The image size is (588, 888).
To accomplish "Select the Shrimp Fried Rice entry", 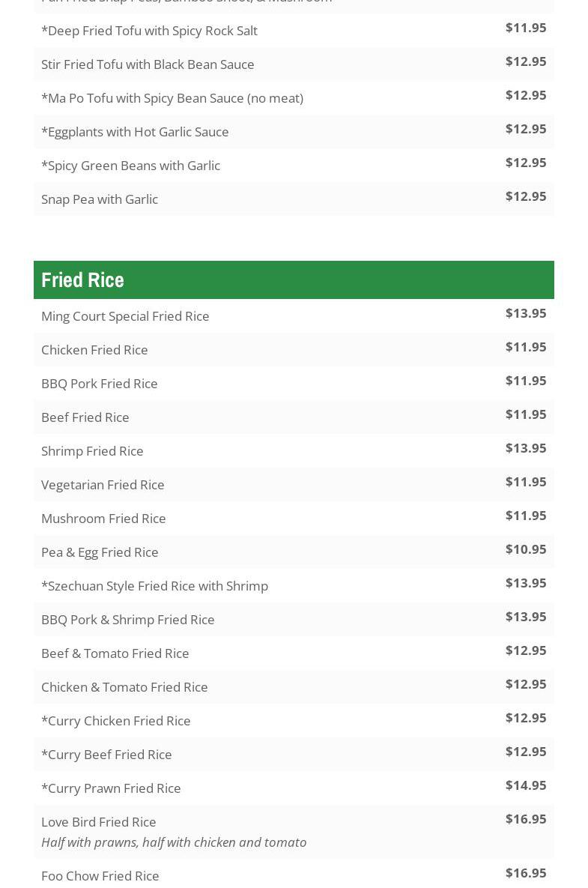I will [92, 451].
